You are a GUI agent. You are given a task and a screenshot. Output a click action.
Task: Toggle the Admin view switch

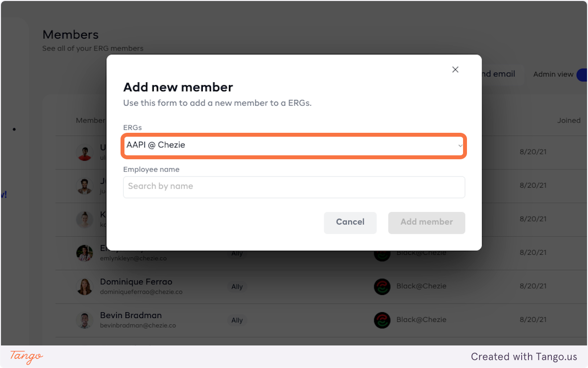(x=582, y=74)
